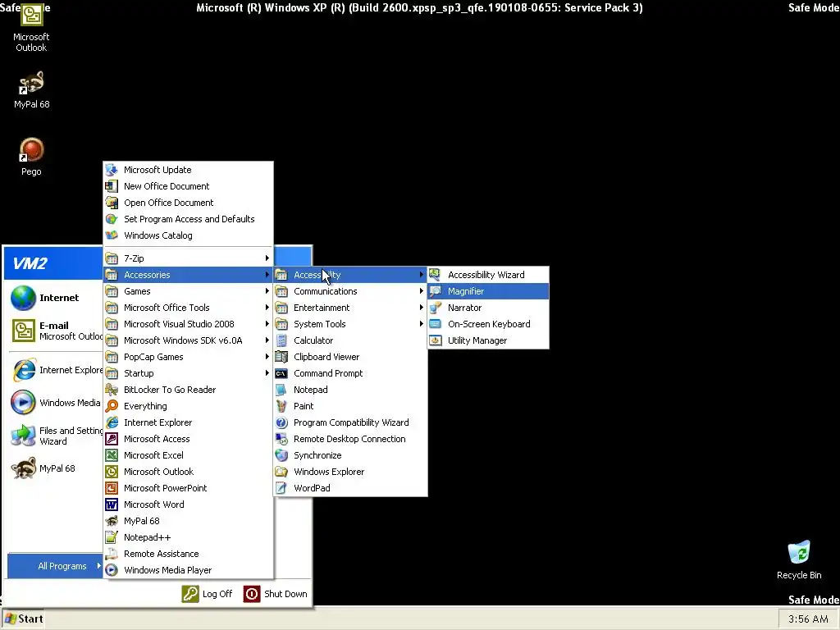The width and height of the screenshot is (840, 630).
Task: Click Set Program Access and Defaults icon
Action: (x=112, y=219)
